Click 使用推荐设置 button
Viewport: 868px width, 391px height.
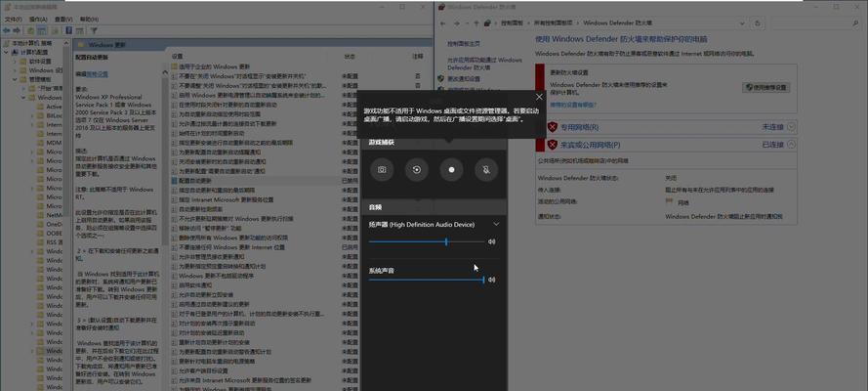(x=766, y=88)
